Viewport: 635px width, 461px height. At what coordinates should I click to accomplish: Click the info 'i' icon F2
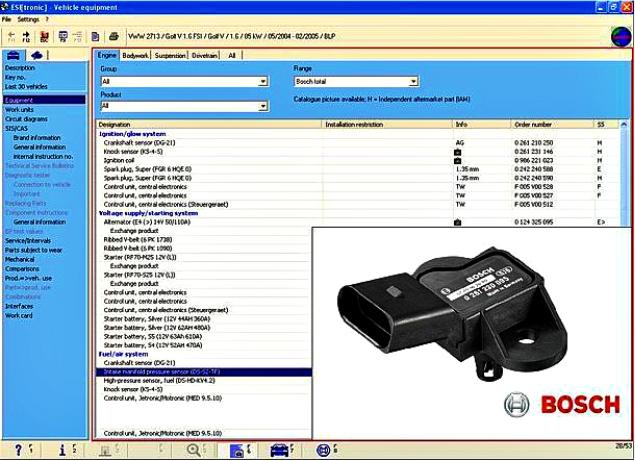pos(62,450)
